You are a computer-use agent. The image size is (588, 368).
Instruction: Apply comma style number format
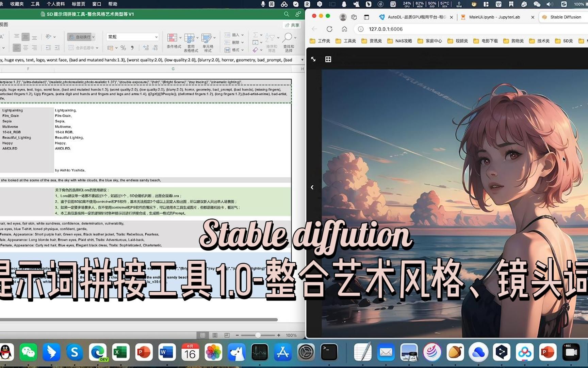click(132, 48)
